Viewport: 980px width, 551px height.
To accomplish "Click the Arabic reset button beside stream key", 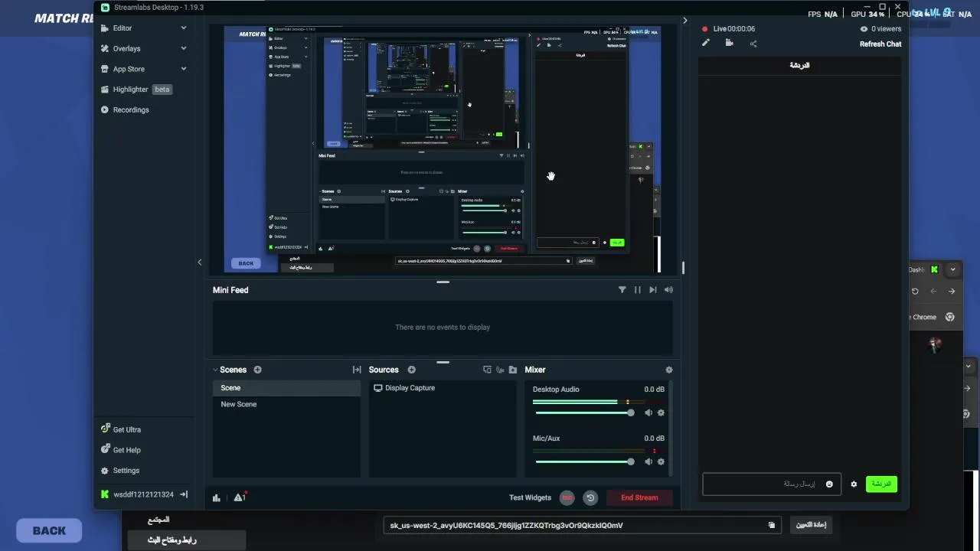I will (811, 525).
